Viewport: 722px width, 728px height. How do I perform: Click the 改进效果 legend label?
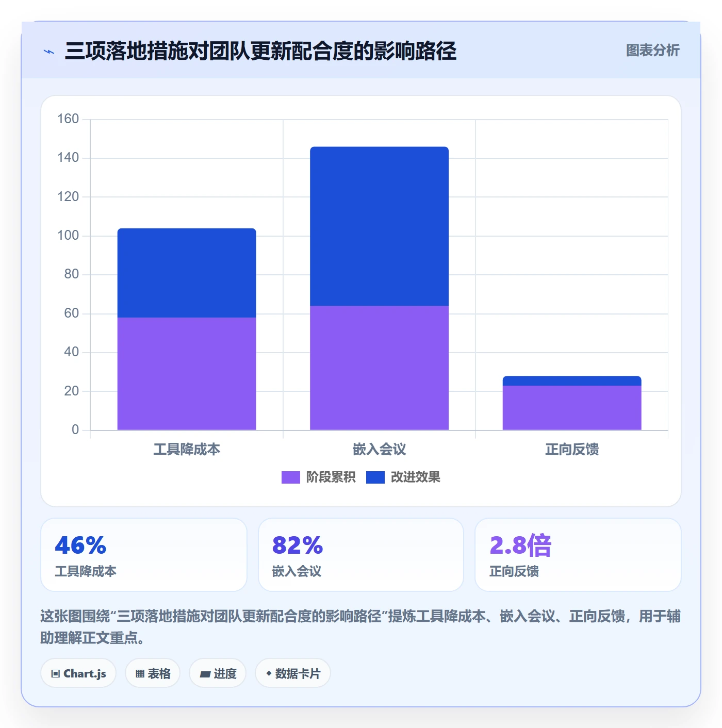click(x=415, y=477)
